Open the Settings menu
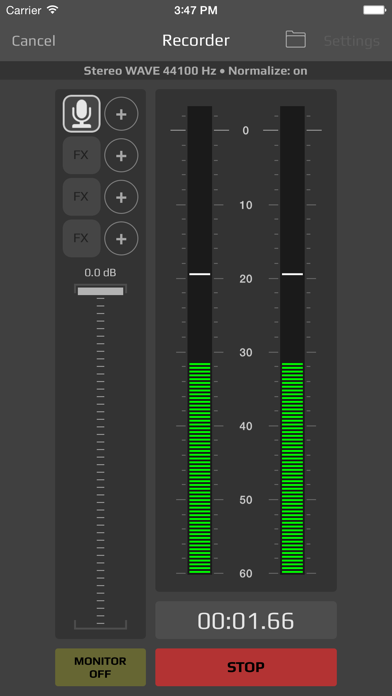Image resolution: width=392 pixels, height=696 pixels. coord(352,41)
